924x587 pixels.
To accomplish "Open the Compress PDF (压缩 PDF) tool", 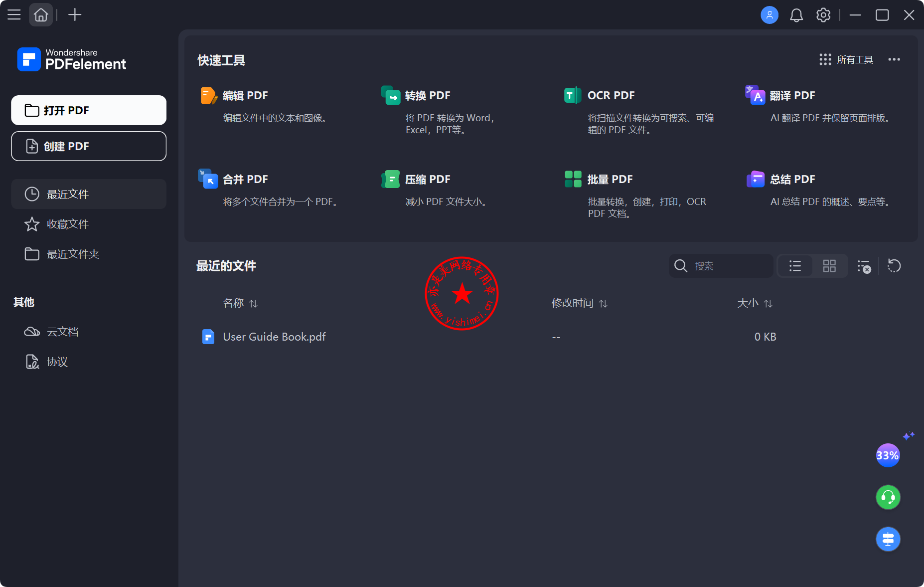I will click(x=427, y=180).
